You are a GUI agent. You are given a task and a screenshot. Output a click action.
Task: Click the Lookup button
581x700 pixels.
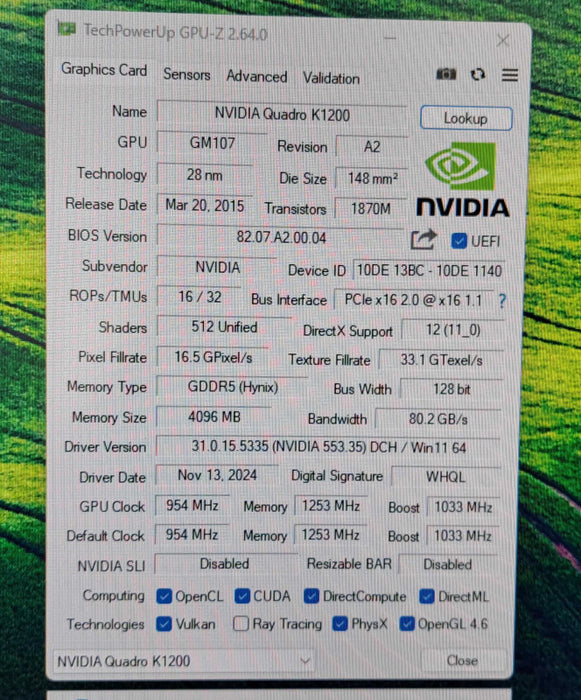466,118
